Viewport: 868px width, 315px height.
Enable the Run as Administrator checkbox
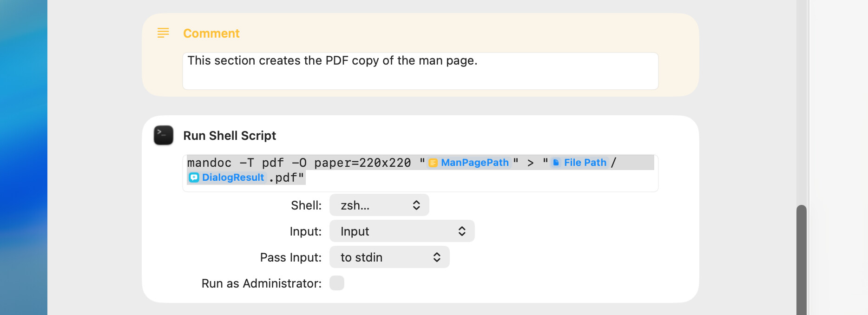[x=336, y=283]
